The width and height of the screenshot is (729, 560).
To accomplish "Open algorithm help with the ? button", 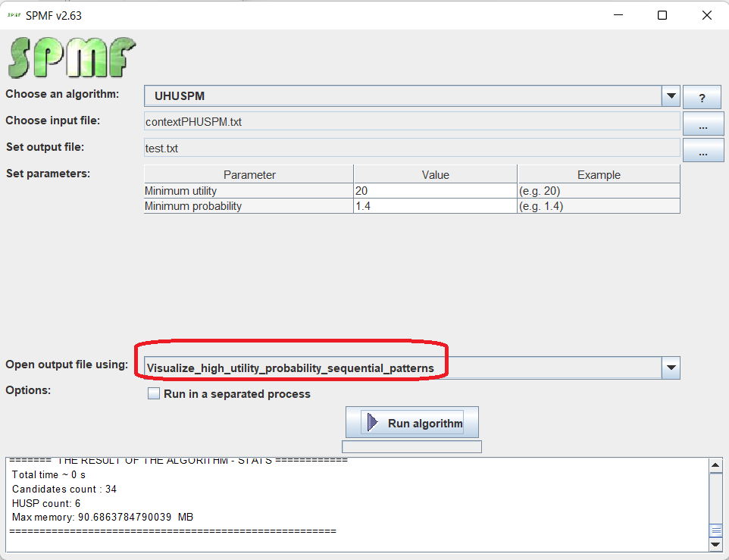I will coord(702,98).
